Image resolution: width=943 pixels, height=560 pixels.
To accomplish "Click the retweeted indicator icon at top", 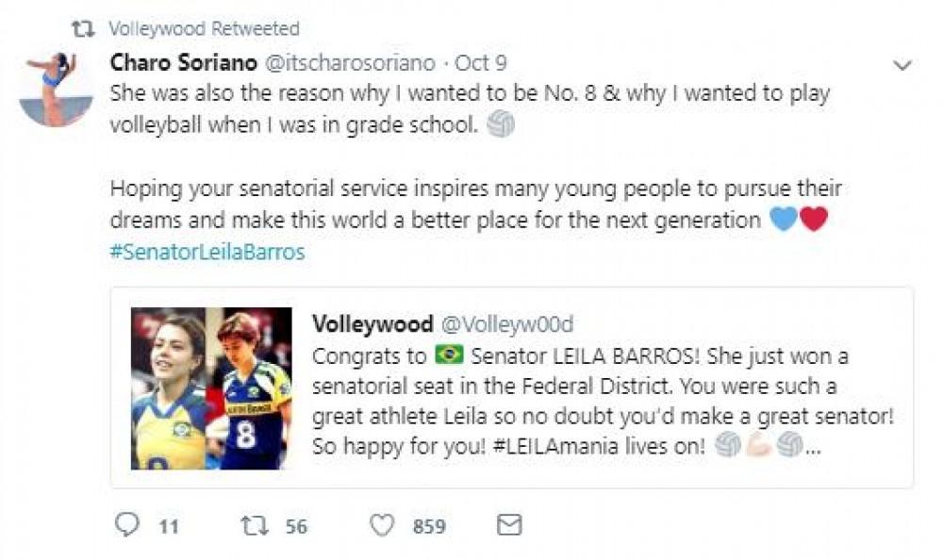I will pyautogui.click(x=84, y=29).
